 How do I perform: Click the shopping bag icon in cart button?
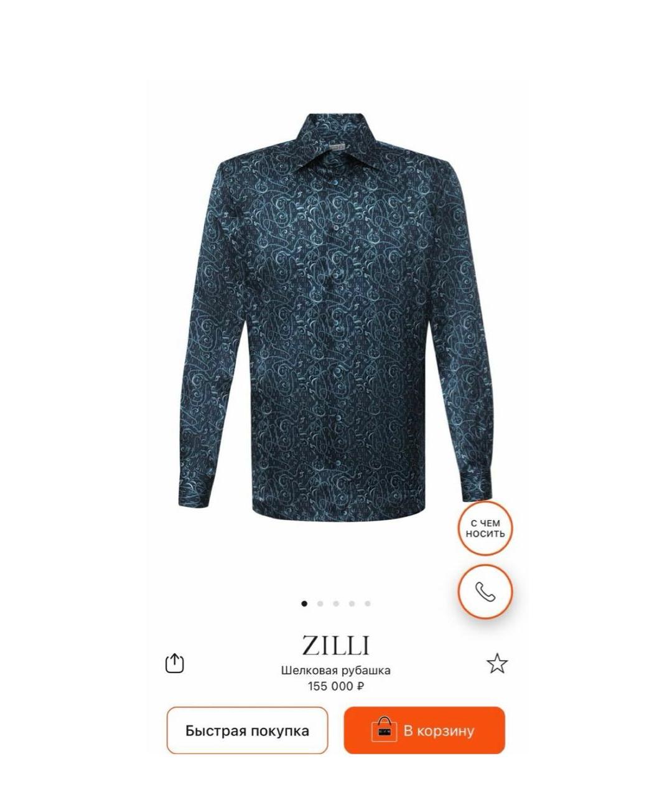[384, 730]
